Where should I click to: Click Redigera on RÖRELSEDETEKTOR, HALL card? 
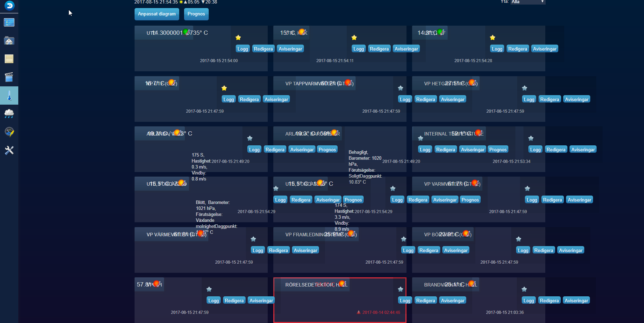426,301
